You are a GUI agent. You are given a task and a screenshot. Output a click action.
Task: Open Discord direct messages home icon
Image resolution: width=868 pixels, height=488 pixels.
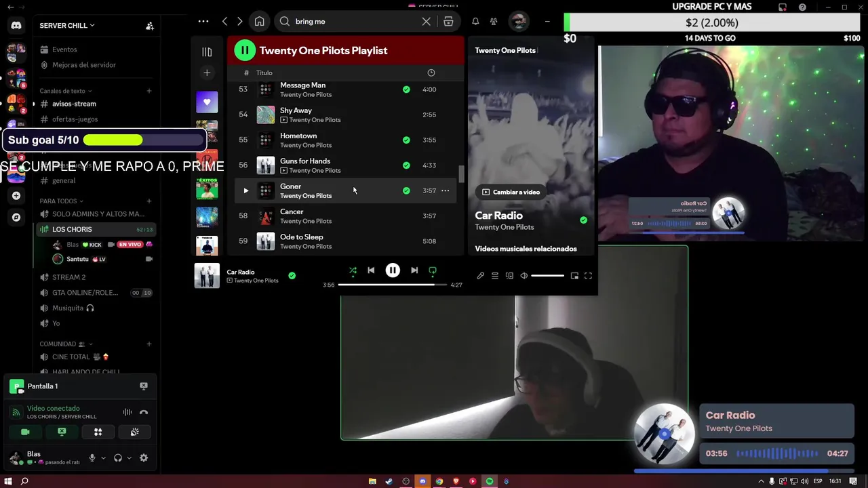[16, 26]
